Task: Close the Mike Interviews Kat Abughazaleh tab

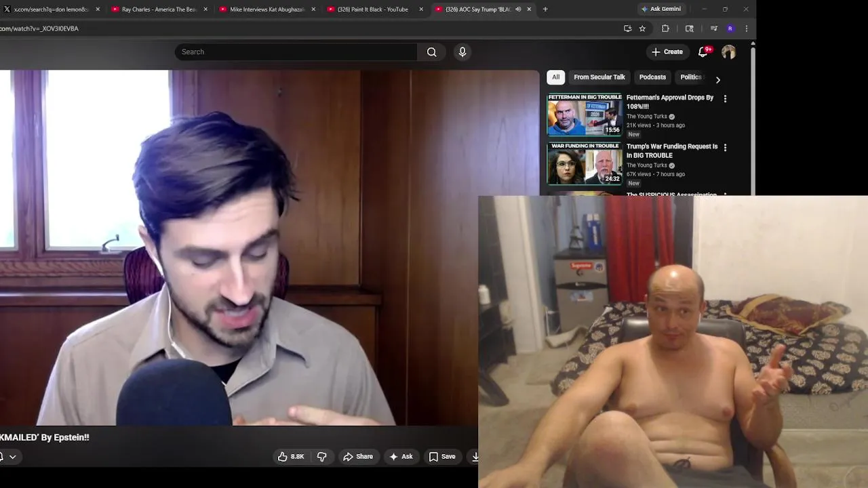Action: point(313,9)
